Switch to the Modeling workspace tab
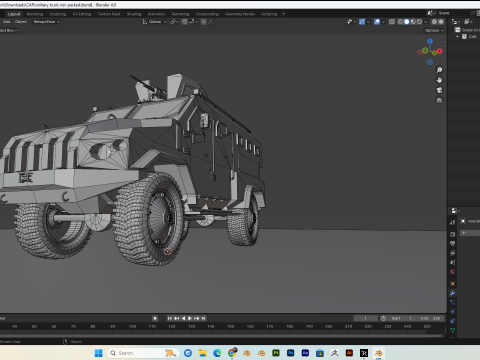 (x=35, y=14)
